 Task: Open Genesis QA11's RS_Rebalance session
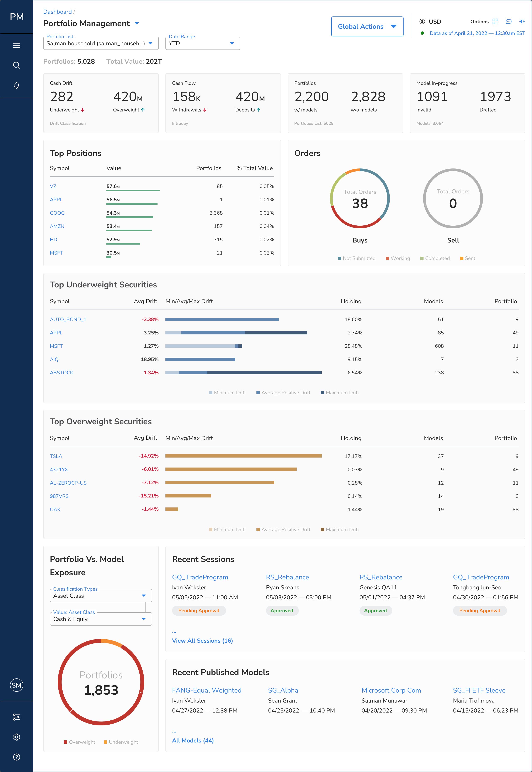pyautogui.click(x=381, y=577)
